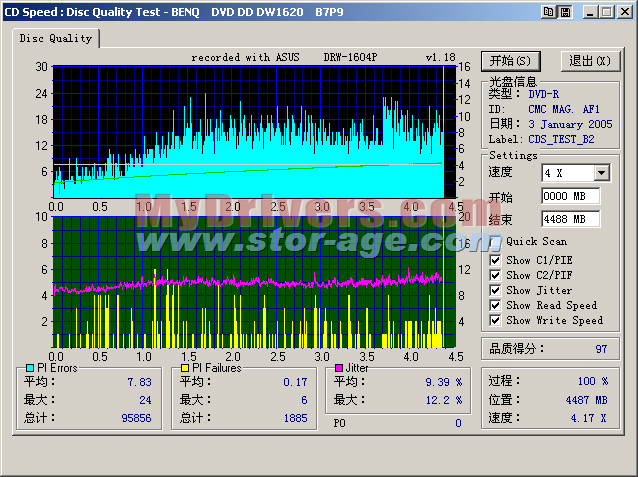Toggle Show Write Speed checkbox
The height and width of the screenshot is (477, 638).
tap(495, 320)
